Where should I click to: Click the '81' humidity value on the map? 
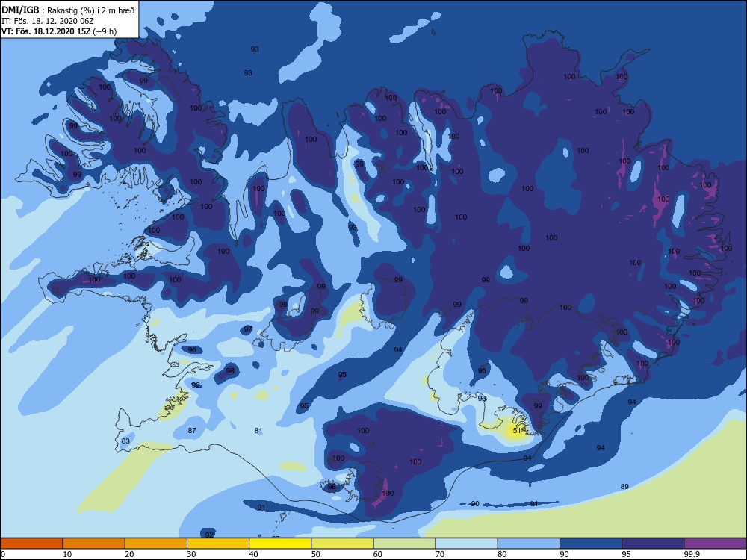point(258,431)
